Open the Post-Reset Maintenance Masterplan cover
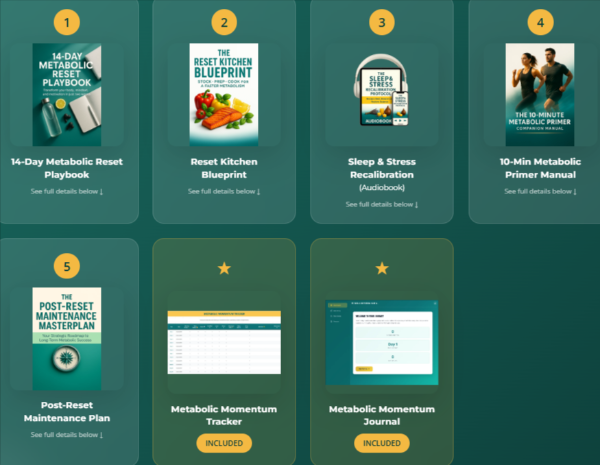This screenshot has width=600, height=465. click(x=67, y=339)
